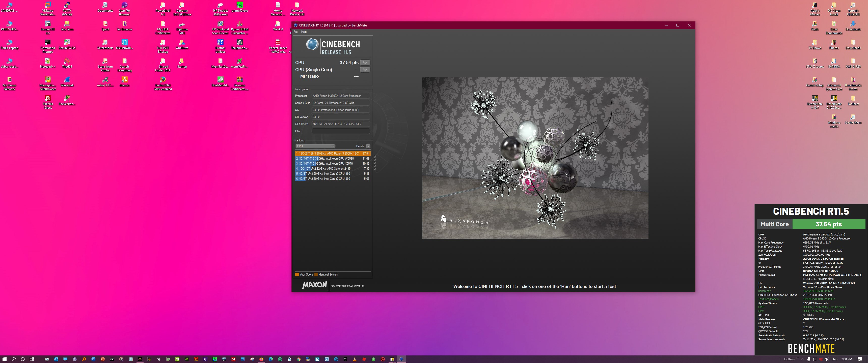Switch to BenchMate taskbar button
The width and height of the screenshot is (868, 363).
click(x=392, y=359)
